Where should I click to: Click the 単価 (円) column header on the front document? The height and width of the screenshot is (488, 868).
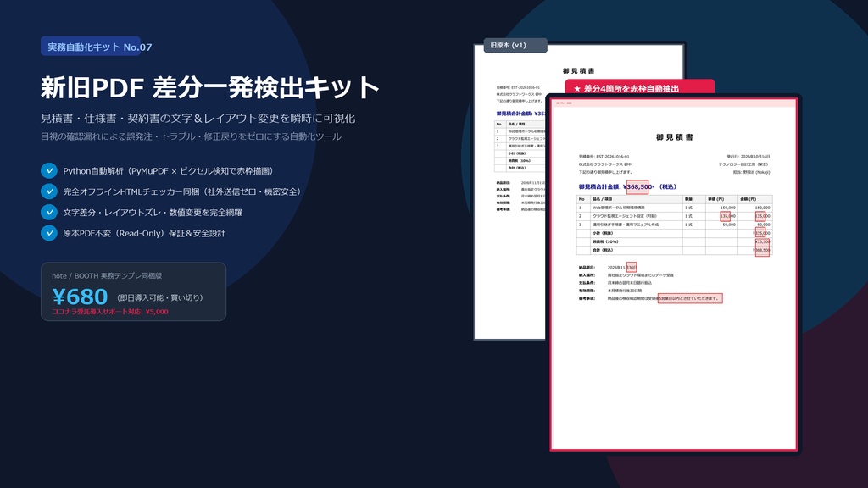(x=715, y=199)
